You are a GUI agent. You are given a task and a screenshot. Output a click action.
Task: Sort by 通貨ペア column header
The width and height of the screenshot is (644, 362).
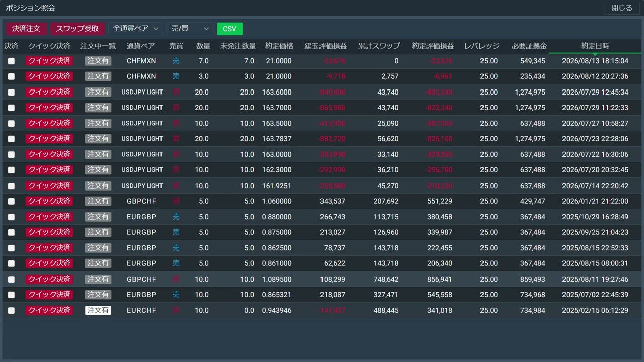(x=141, y=46)
